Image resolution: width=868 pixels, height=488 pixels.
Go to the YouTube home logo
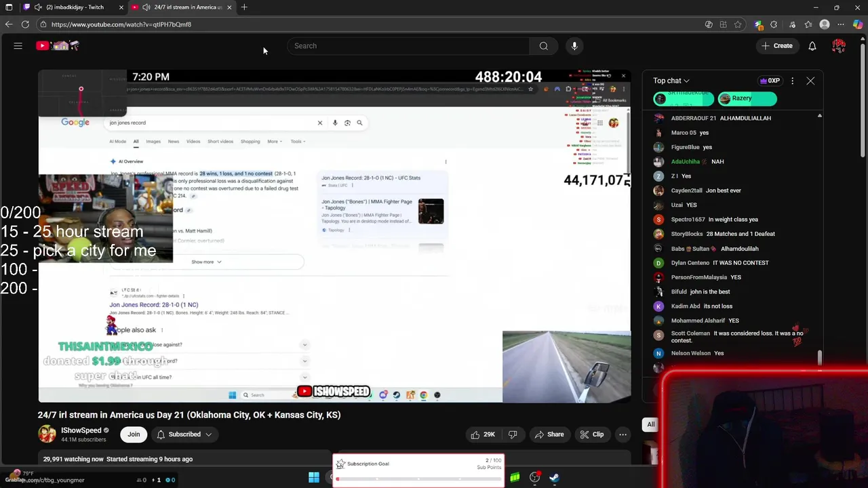[58, 46]
